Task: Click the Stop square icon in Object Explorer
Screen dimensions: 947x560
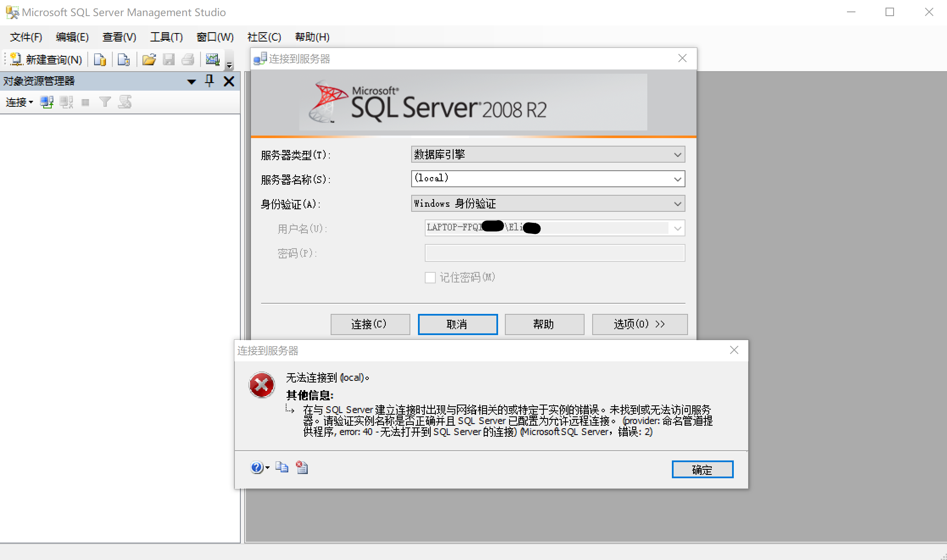Action: point(85,102)
